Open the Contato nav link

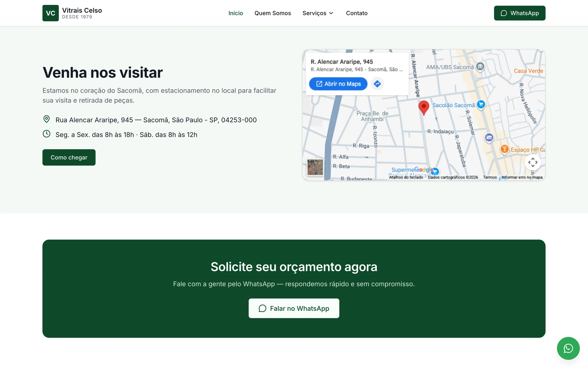(357, 13)
